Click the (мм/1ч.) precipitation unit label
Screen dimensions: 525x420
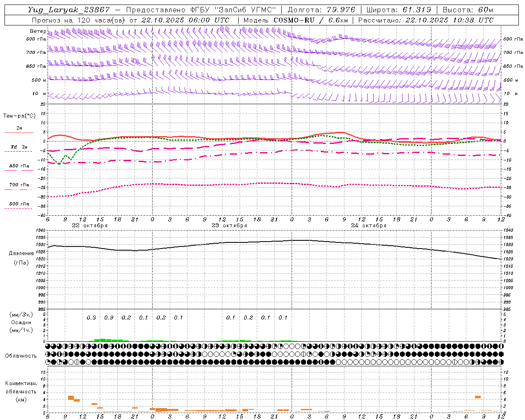21,330
